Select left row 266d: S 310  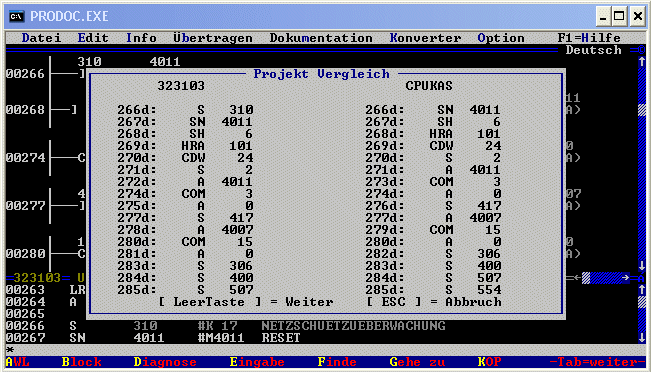(x=185, y=110)
